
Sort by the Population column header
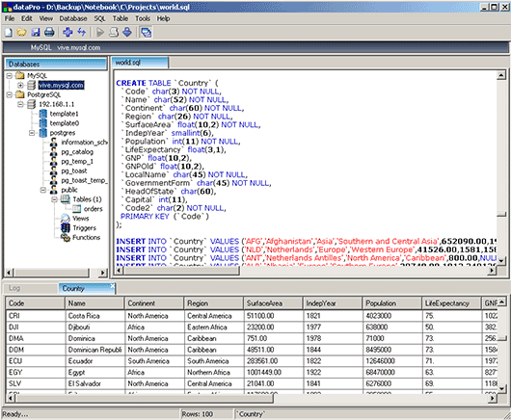tap(392, 303)
